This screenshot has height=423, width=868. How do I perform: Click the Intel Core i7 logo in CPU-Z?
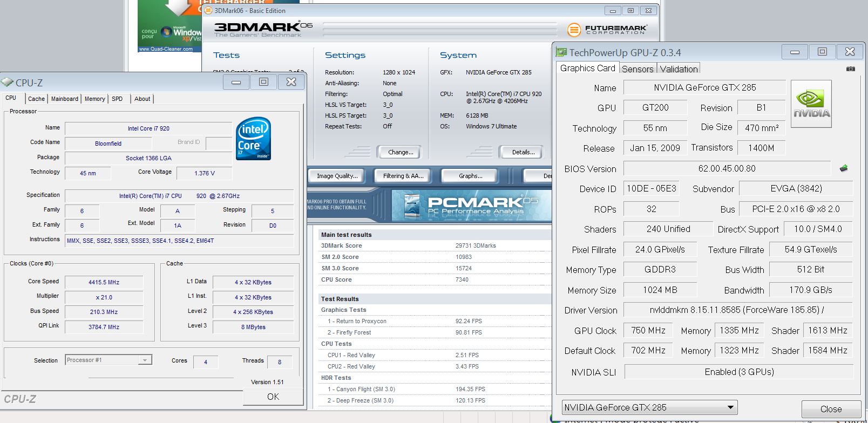tap(253, 139)
